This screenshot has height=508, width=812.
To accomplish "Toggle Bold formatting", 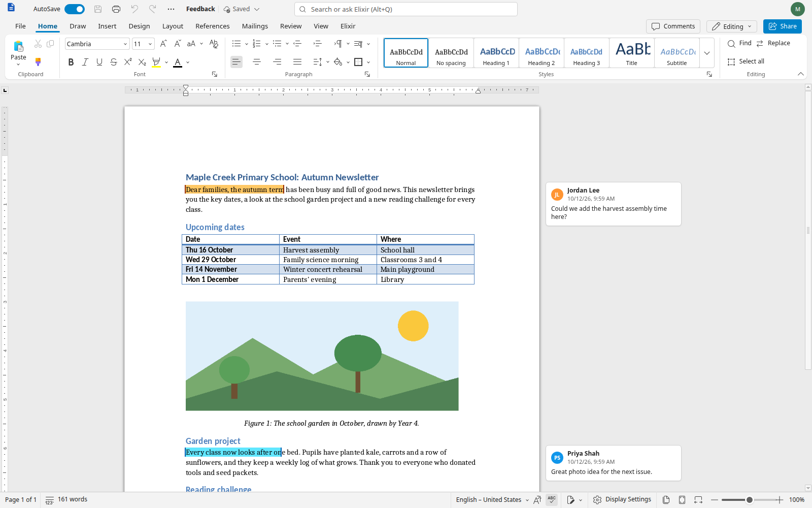I will pos(71,62).
